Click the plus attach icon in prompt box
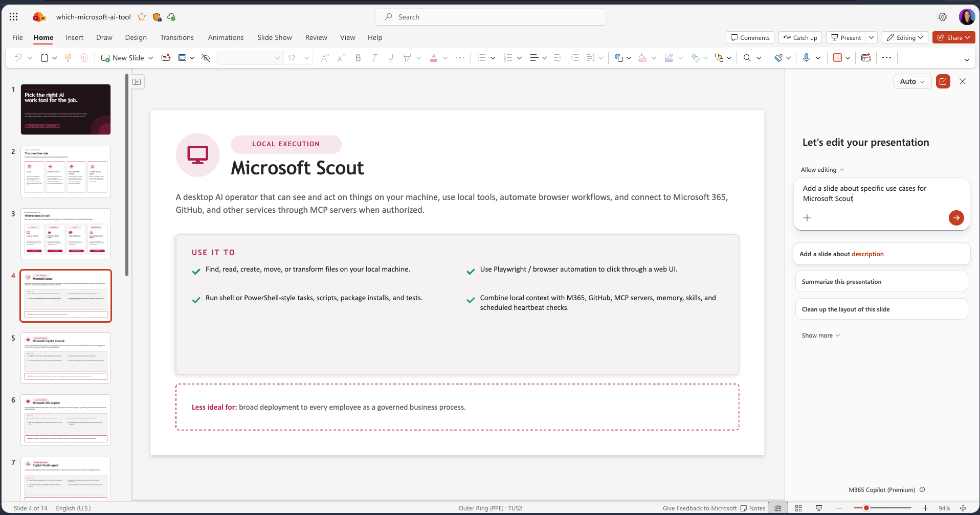This screenshot has width=980, height=515. point(807,218)
